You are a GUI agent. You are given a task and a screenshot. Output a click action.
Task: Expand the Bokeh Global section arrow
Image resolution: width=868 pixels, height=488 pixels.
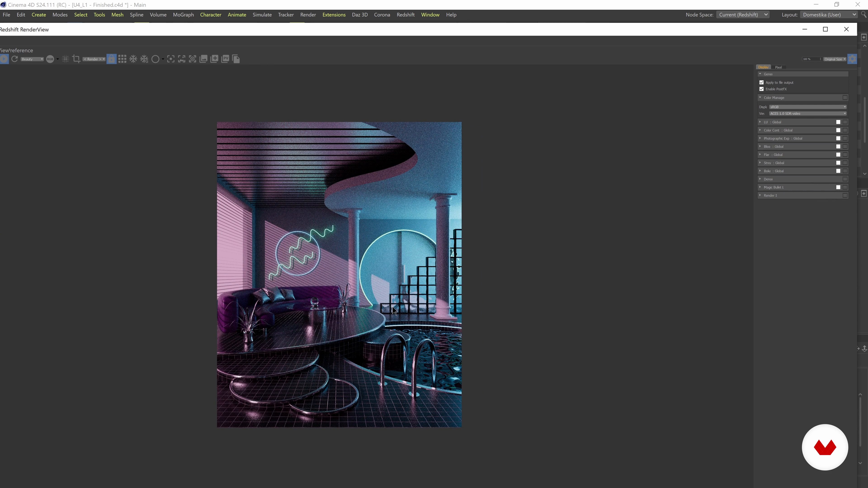[760, 171]
